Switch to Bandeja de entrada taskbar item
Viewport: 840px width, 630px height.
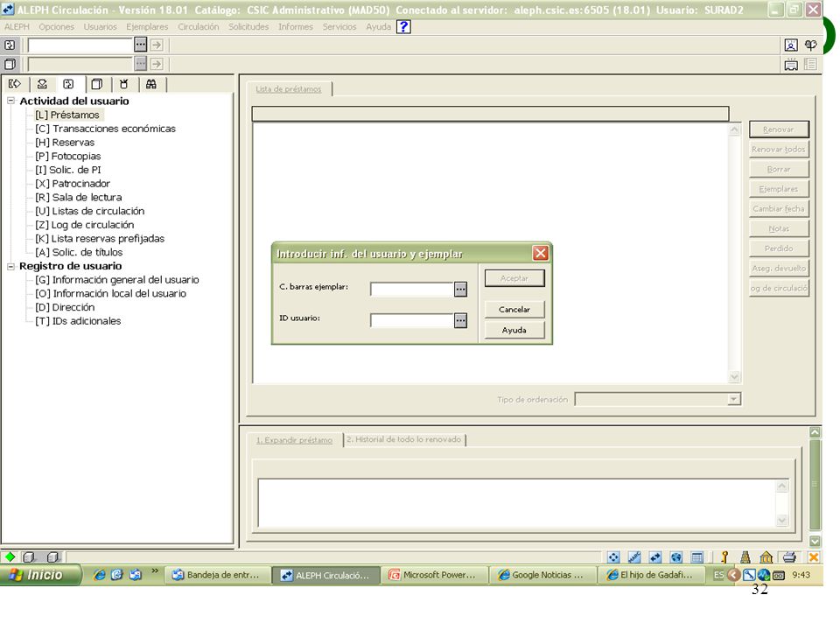218,575
